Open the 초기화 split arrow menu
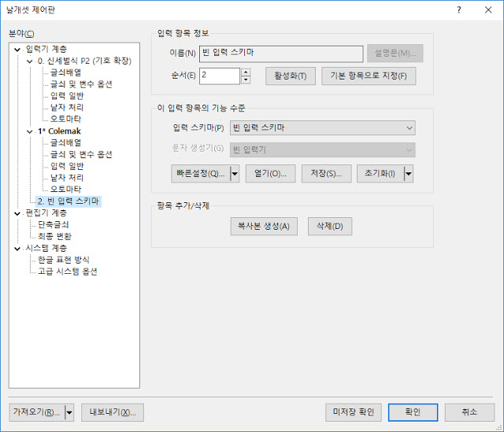The height and width of the screenshot is (432, 504). pos(408,174)
